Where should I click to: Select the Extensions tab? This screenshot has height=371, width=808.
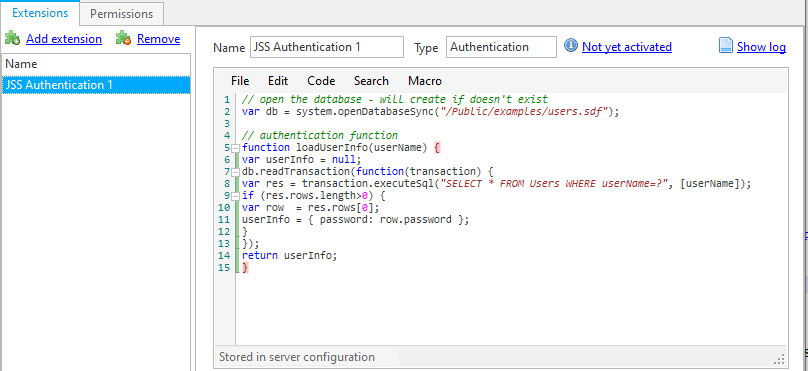(x=40, y=13)
